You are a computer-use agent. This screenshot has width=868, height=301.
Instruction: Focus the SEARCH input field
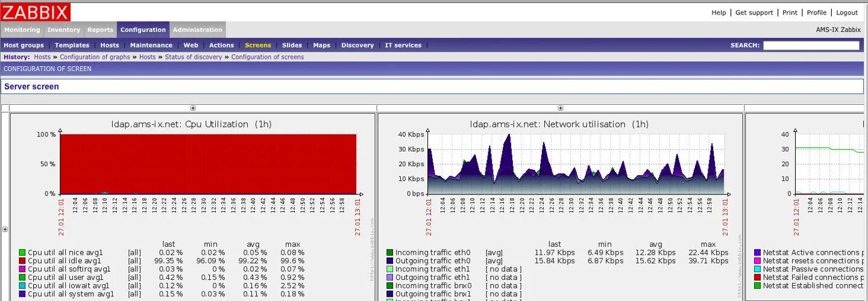(x=811, y=45)
